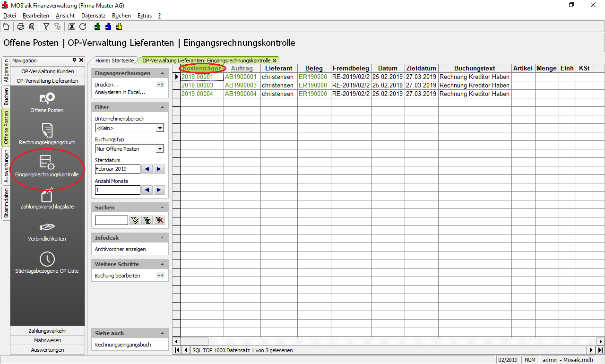Click the printer icon in the toolbar
The height and width of the screenshot is (364, 605).
21,26
